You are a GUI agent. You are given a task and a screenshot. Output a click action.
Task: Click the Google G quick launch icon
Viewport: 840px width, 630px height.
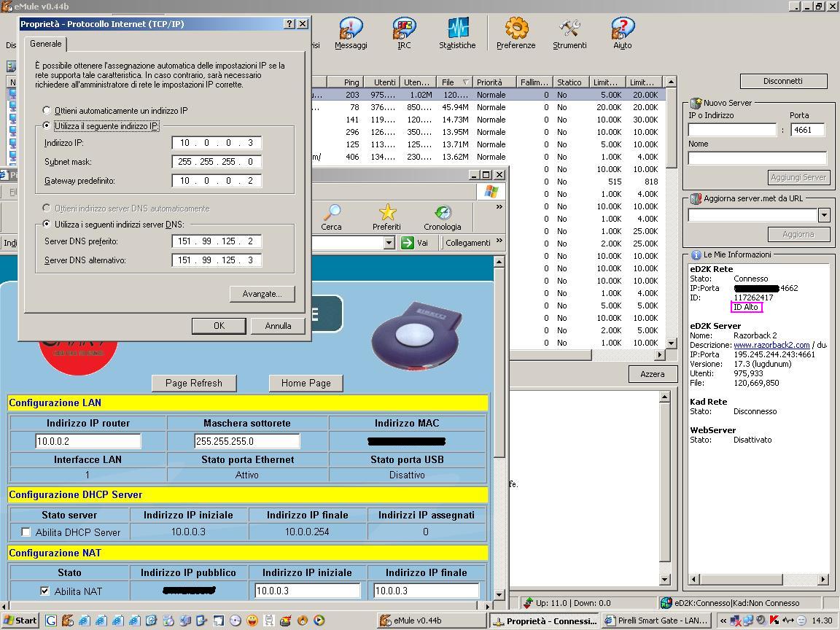[51, 621]
